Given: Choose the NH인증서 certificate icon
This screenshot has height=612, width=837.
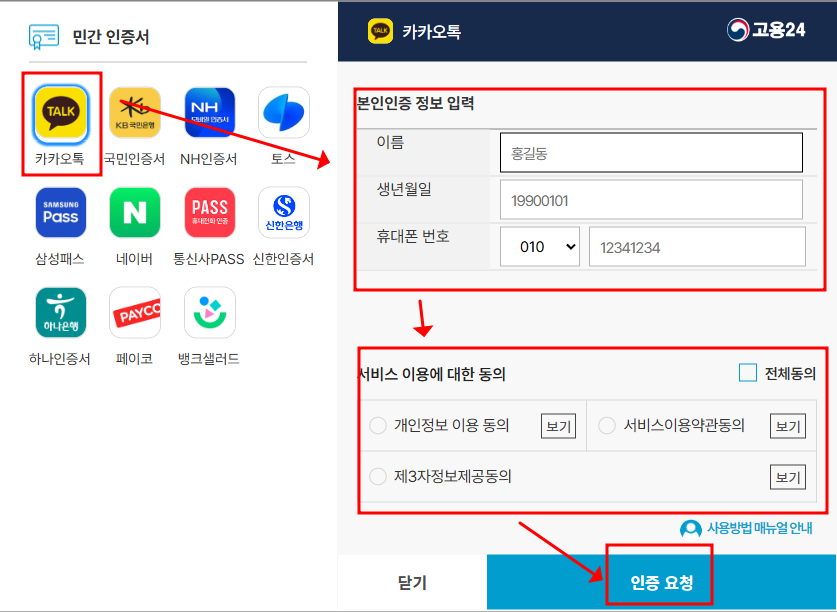Looking at the screenshot, I should click(208, 113).
